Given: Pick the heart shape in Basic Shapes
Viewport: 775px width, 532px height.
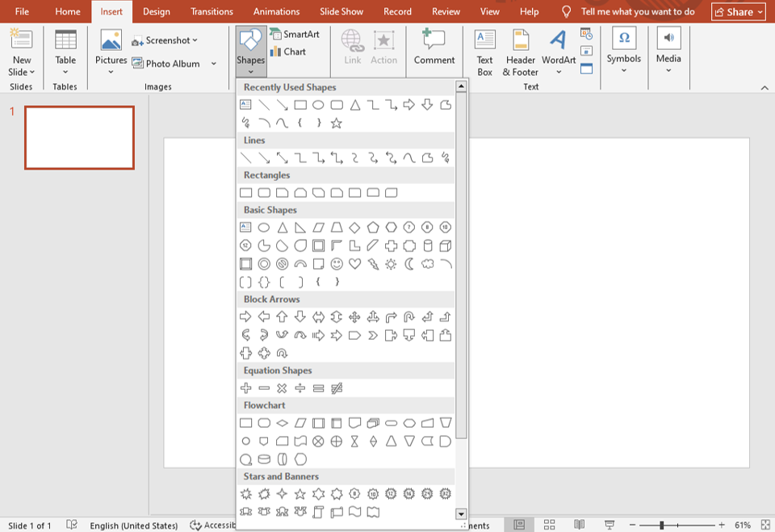Looking at the screenshot, I should tap(354, 264).
